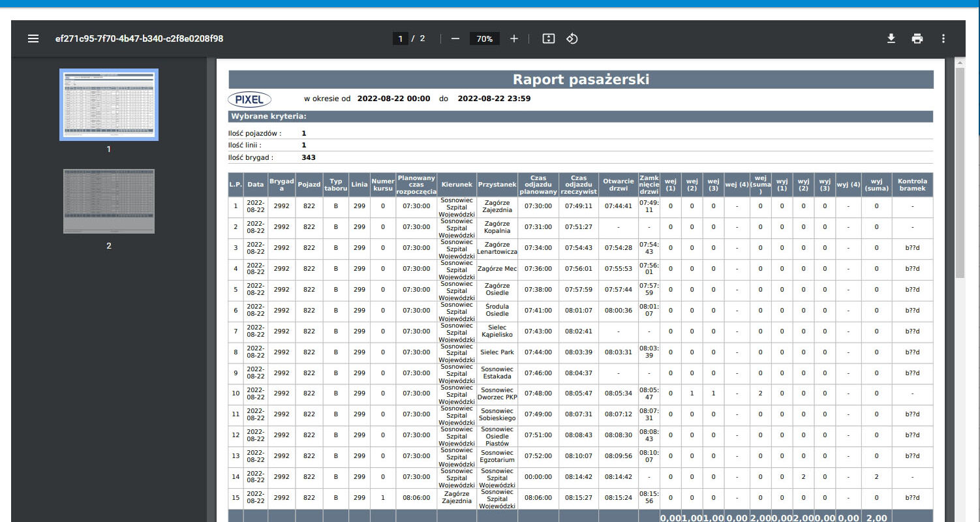Click the 'Kontrola bramek' column header
Viewport: 980px width, 522px height.
(x=912, y=185)
